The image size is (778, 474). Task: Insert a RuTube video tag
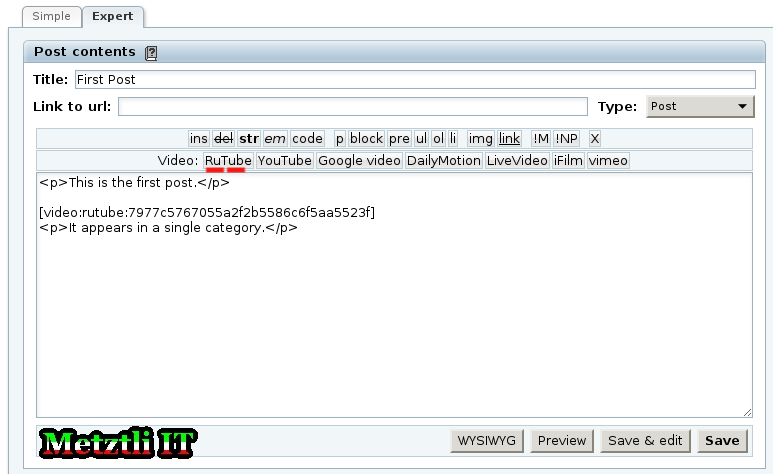click(228, 161)
